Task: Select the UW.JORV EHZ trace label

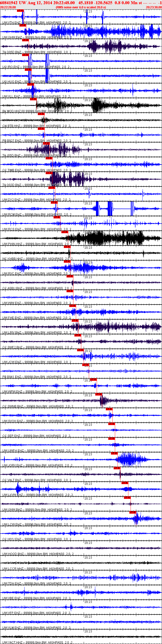Action: (x=38, y=465)
